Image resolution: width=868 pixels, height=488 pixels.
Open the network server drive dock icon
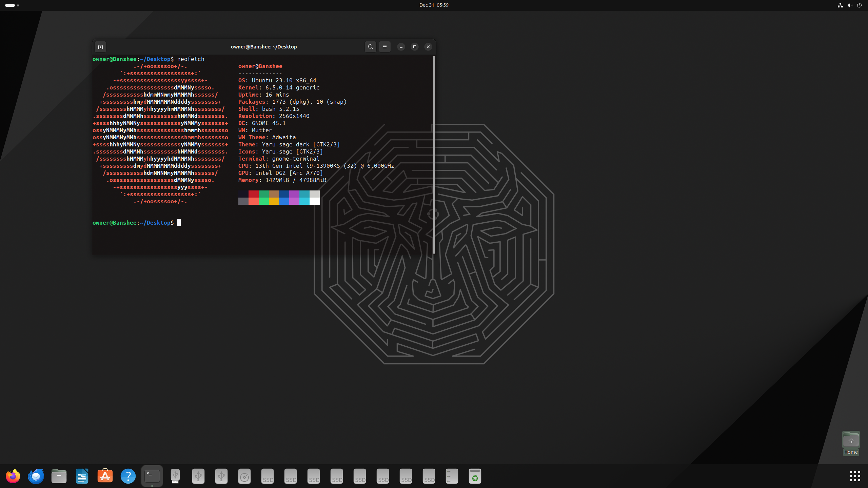(452, 476)
